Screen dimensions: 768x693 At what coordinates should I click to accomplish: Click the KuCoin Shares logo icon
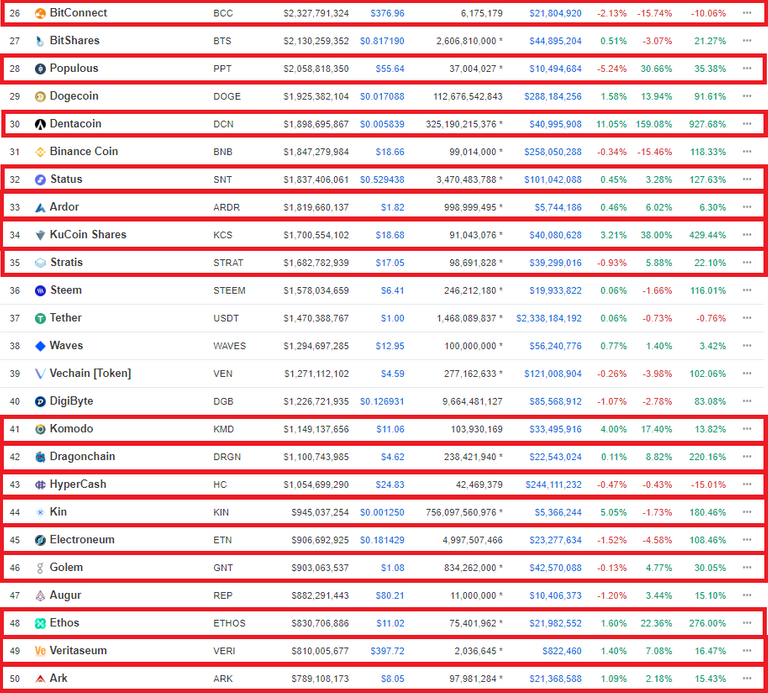(40, 235)
